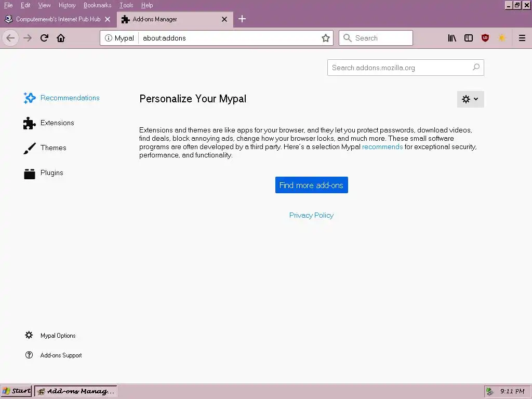Viewport: 532px width, 399px height.
Task: Click the system tray network icon
Action: 489,391
